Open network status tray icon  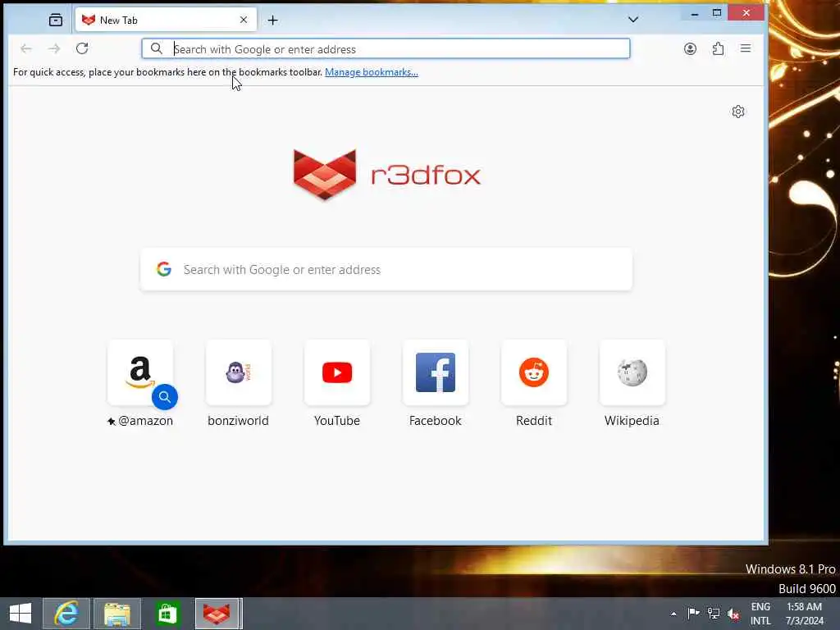click(x=713, y=614)
